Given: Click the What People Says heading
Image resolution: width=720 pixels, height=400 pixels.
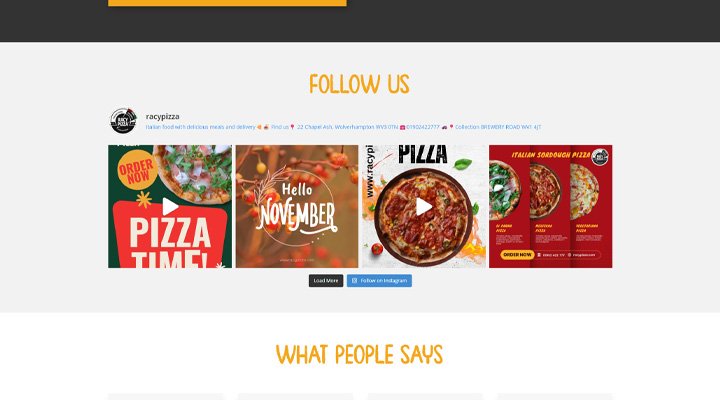Looking at the screenshot, I should coord(359,355).
